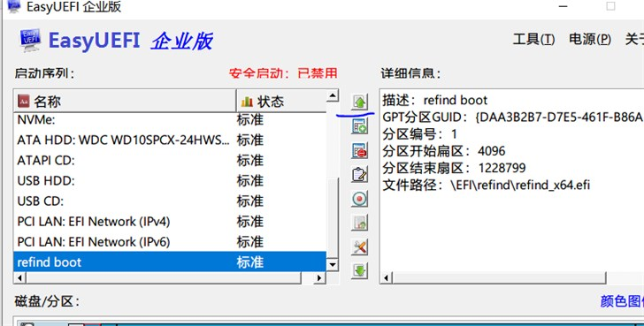Click the 文件路径 refind_x64.efi line

click(x=487, y=185)
